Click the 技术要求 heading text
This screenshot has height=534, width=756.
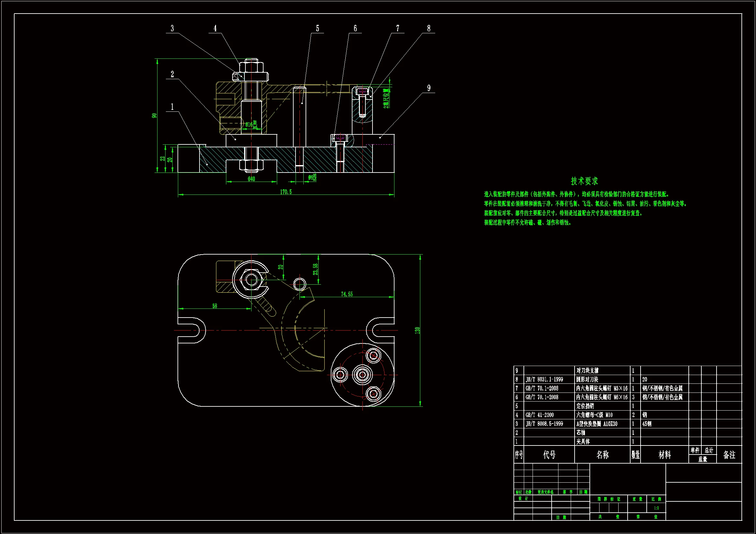tap(584, 181)
